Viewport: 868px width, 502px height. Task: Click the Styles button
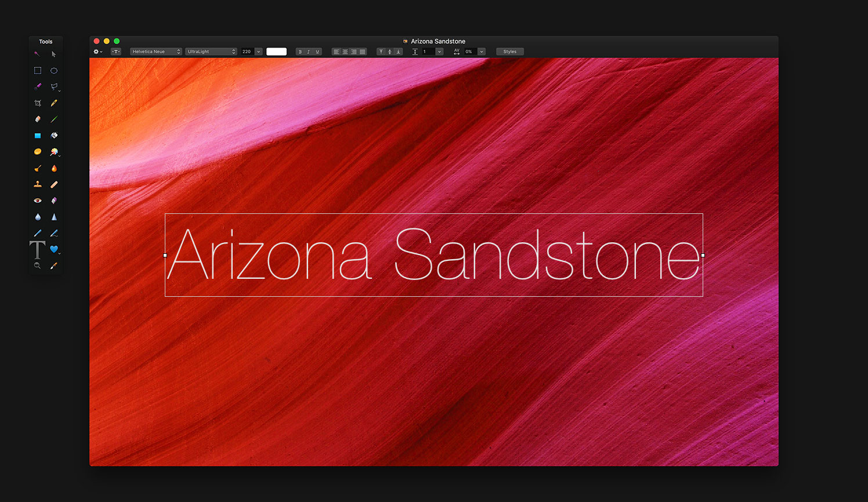(x=510, y=52)
